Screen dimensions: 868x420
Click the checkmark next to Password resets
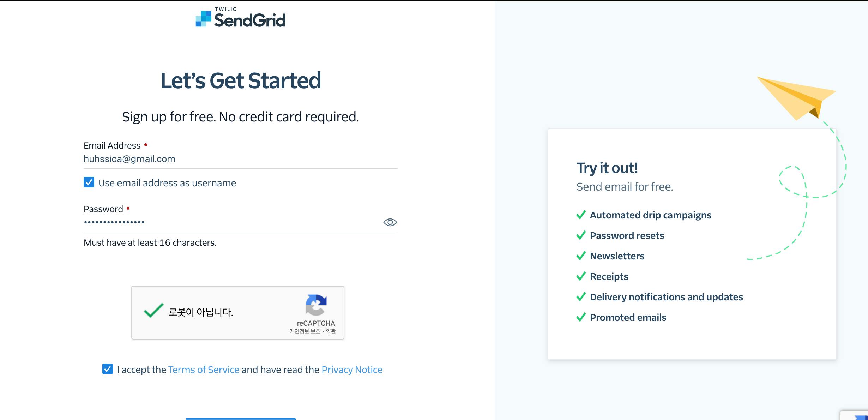pos(581,235)
